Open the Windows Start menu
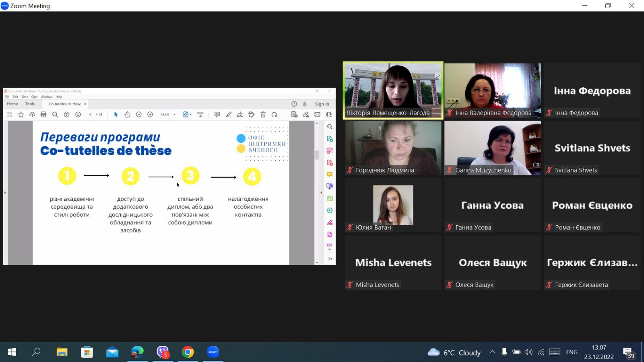 [12, 352]
